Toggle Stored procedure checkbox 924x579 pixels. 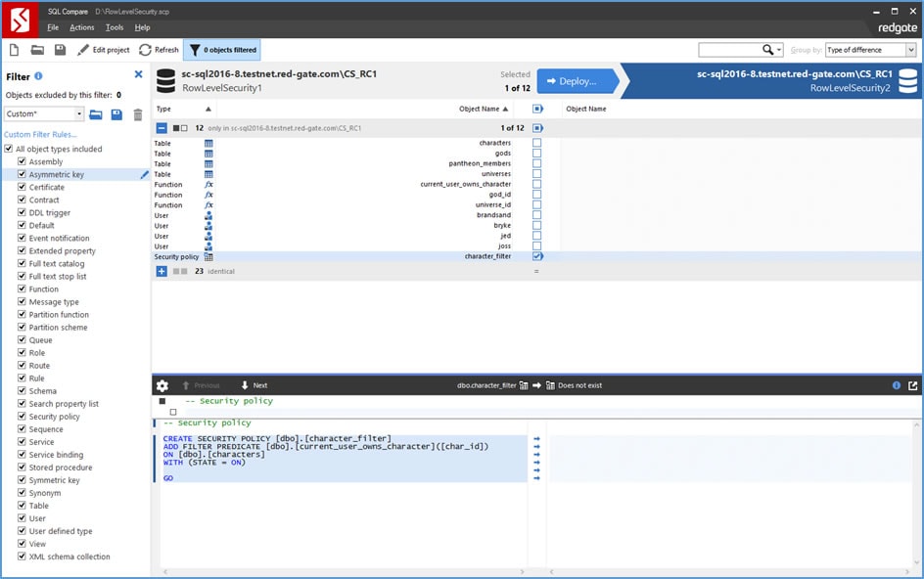[x=22, y=468]
